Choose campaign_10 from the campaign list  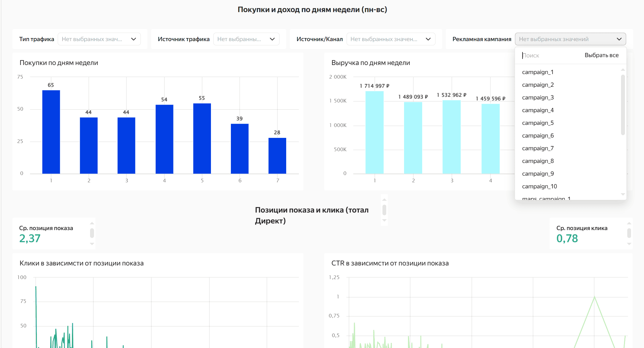[539, 186]
